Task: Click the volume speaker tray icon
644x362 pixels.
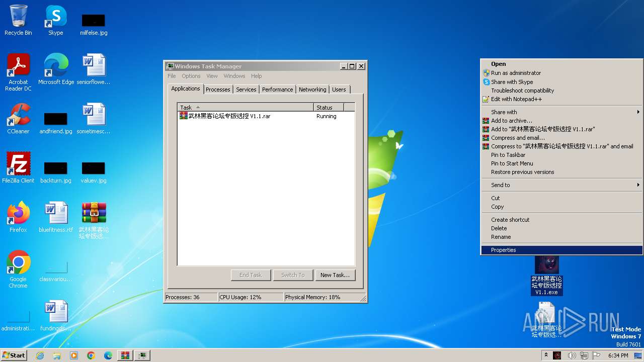Action: coord(572,355)
